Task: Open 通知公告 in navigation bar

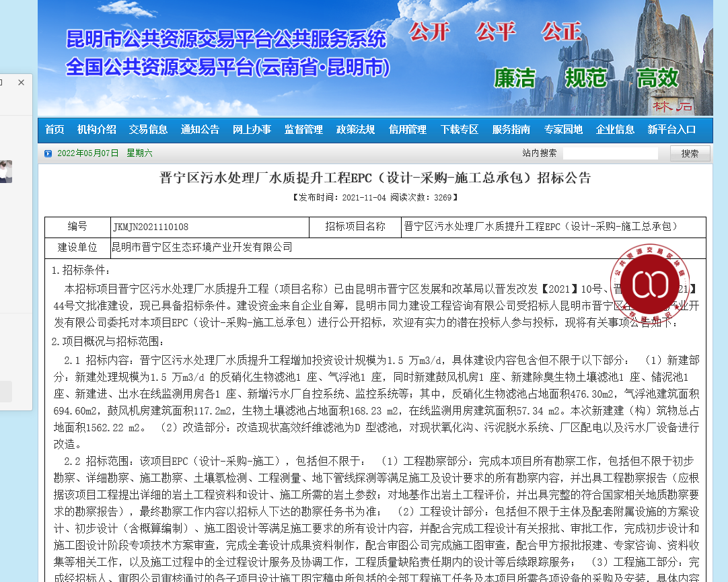Action: coord(200,129)
